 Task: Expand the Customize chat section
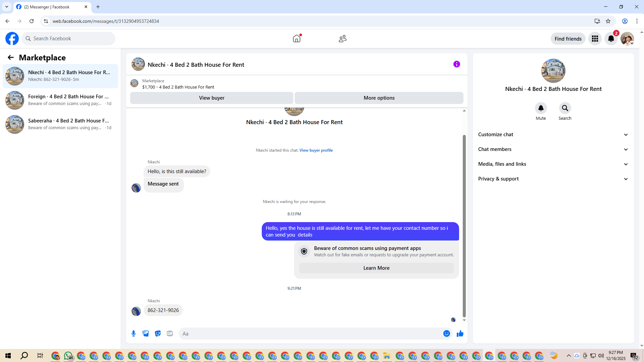[553, 135]
